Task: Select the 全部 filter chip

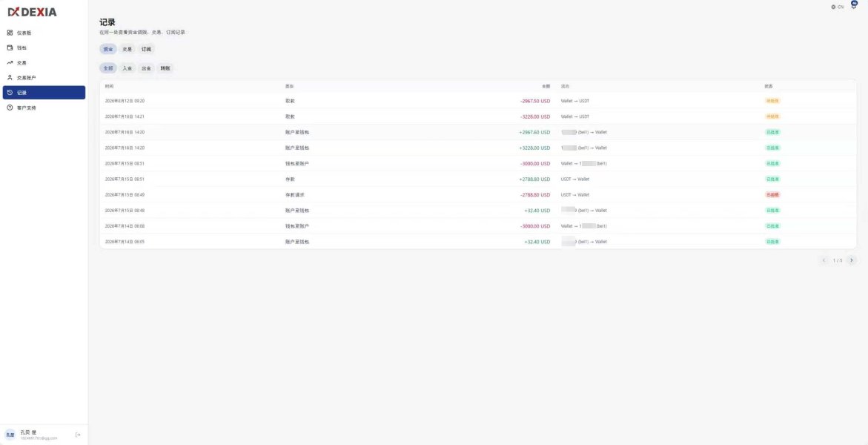Action: [108, 69]
